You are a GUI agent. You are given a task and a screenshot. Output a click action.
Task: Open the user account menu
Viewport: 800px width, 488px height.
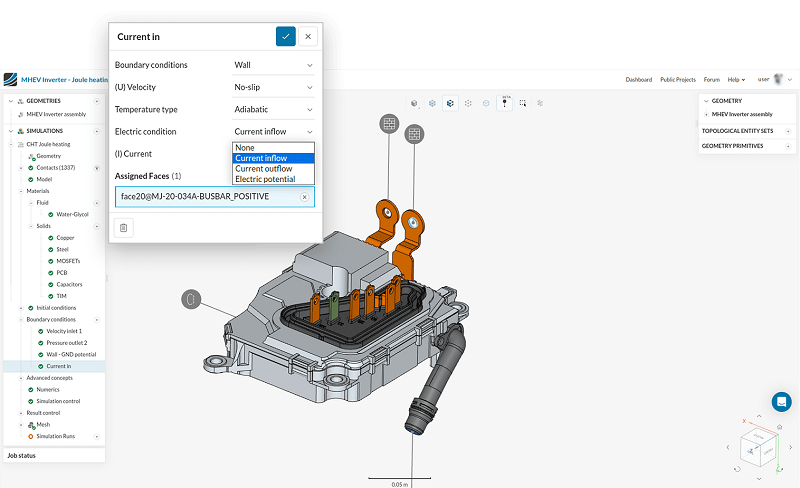click(774, 79)
